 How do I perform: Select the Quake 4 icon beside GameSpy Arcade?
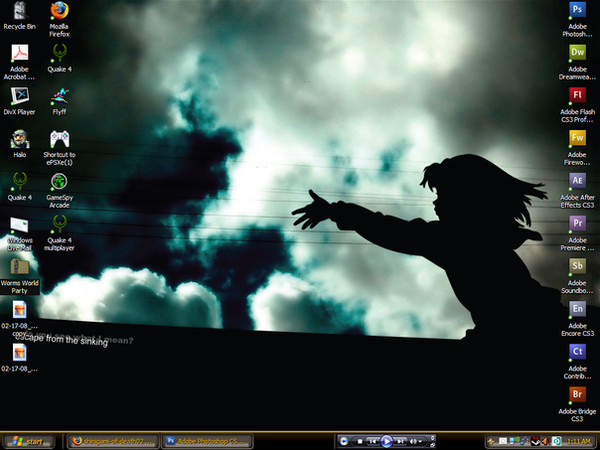[20, 187]
